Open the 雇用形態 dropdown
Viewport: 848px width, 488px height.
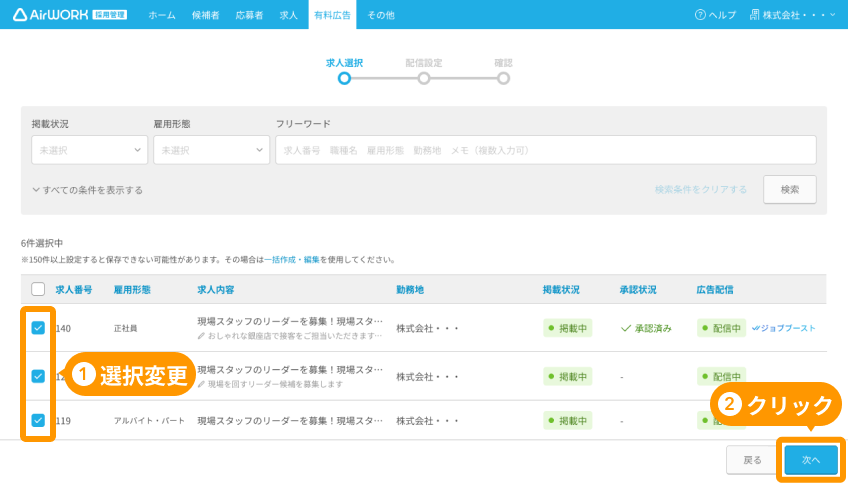(211, 150)
